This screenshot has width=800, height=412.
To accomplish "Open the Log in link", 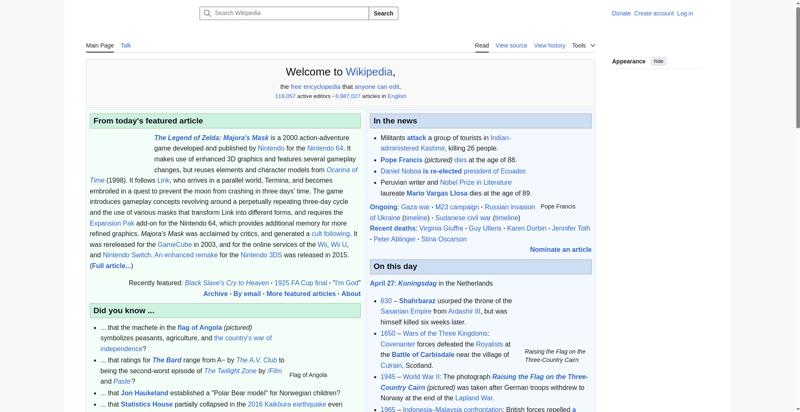I will tap(685, 14).
